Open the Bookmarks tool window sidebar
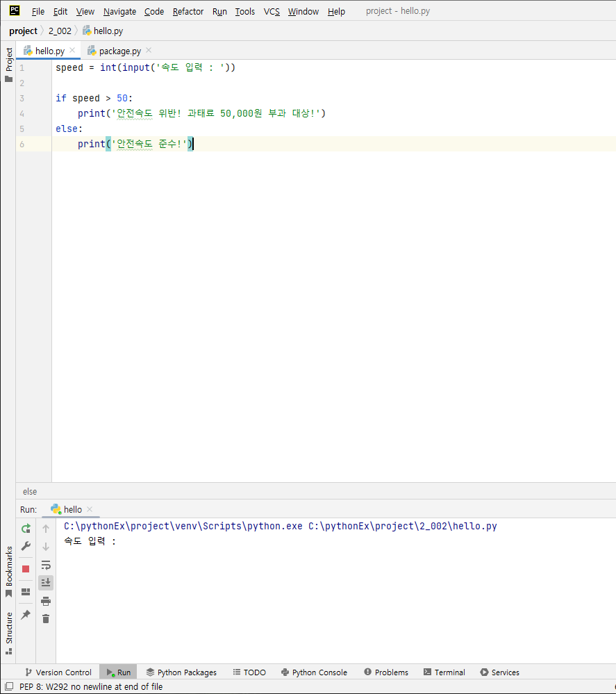This screenshot has height=694, width=616. click(8, 572)
